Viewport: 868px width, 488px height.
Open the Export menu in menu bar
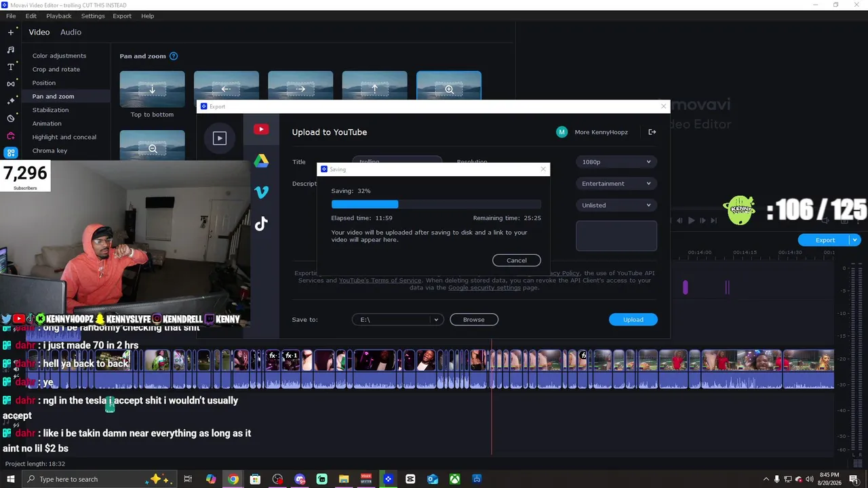122,16
